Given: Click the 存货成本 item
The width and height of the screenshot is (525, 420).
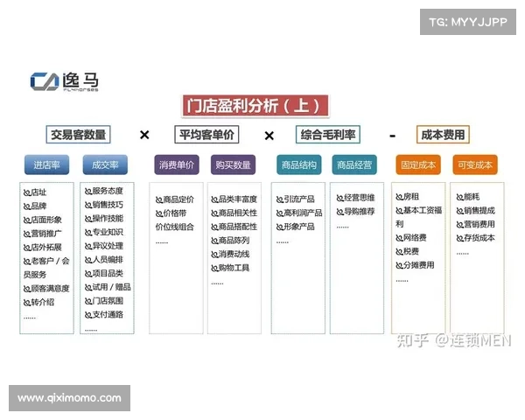Looking at the screenshot, I should tap(476, 238).
